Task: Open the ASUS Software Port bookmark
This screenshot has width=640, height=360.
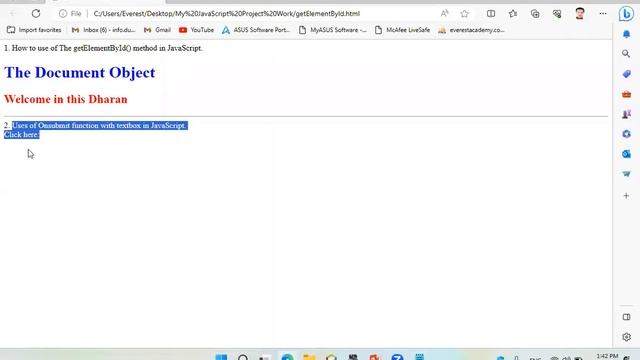Action: (x=256, y=30)
